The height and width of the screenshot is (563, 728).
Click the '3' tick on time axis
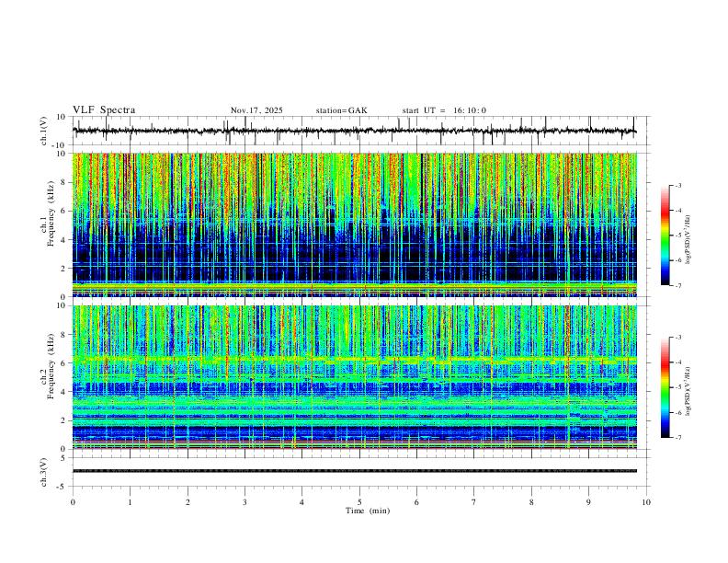point(245,502)
